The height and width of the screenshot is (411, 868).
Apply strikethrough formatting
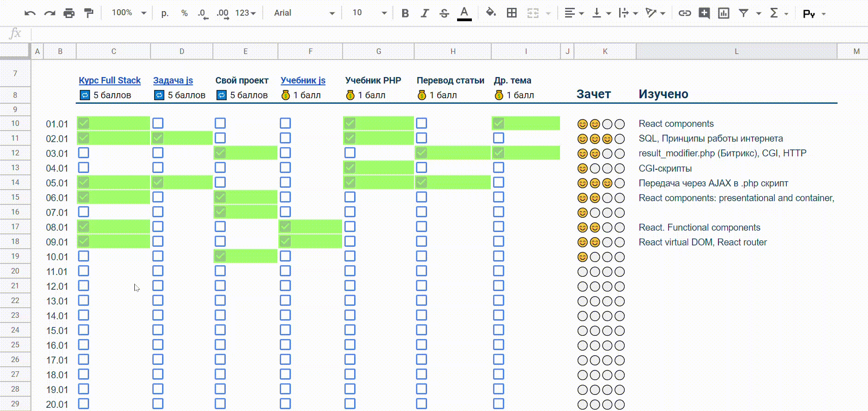click(x=444, y=13)
